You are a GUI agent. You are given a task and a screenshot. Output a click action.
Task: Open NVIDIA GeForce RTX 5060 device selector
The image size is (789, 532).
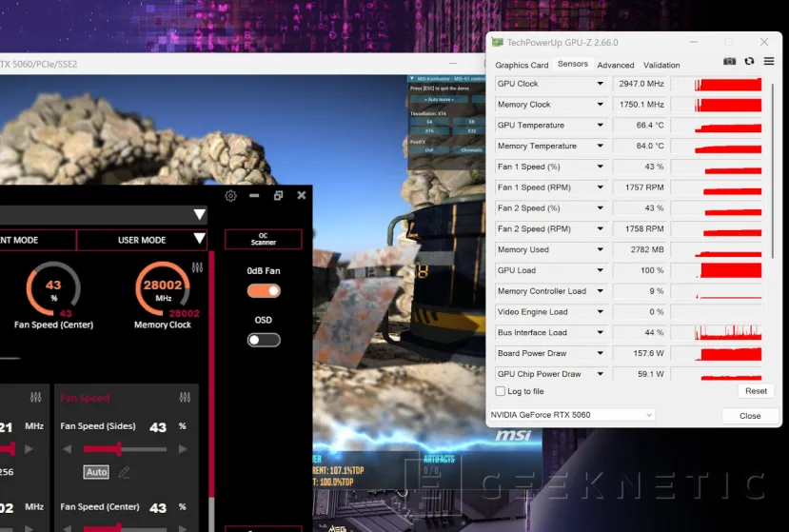572,415
